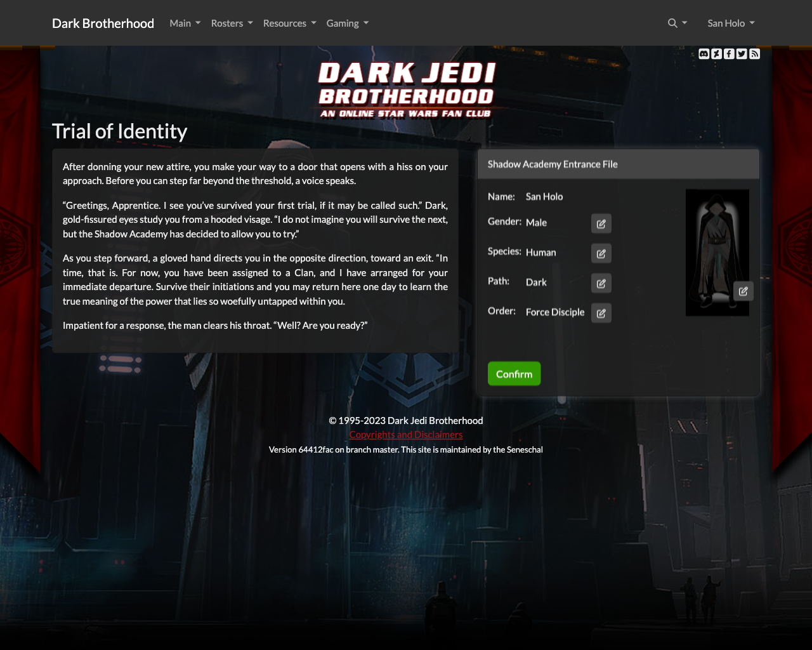The height and width of the screenshot is (650, 812).
Task: Edit the Gender field
Action: (601, 223)
